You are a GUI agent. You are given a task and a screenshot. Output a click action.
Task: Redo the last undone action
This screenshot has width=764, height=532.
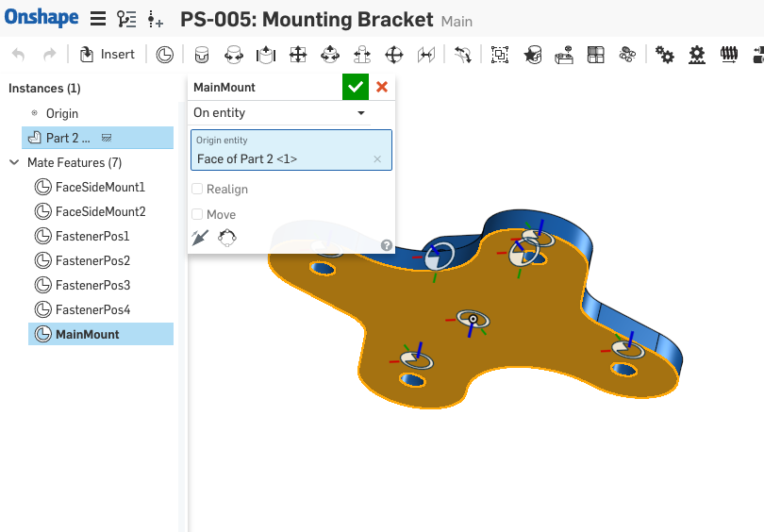(x=50, y=54)
